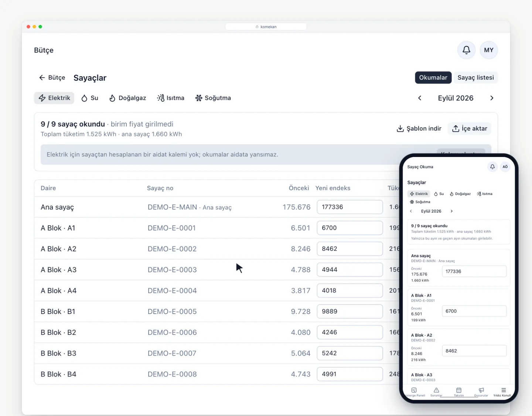
Task: Edit A Blok · A2 index field 8462
Action: click(x=349, y=249)
